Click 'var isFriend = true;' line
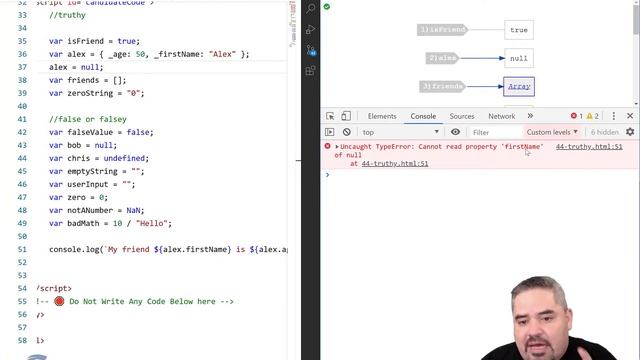 pos(94,41)
